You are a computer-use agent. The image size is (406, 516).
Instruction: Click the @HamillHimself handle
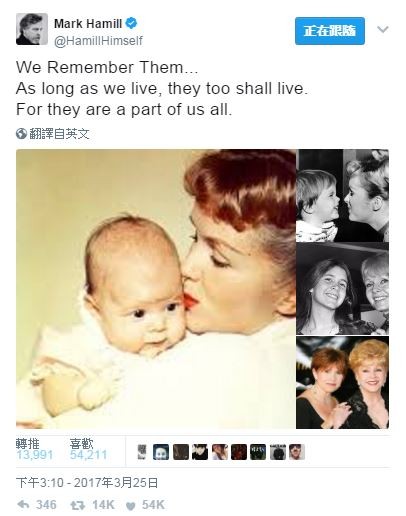(x=98, y=41)
